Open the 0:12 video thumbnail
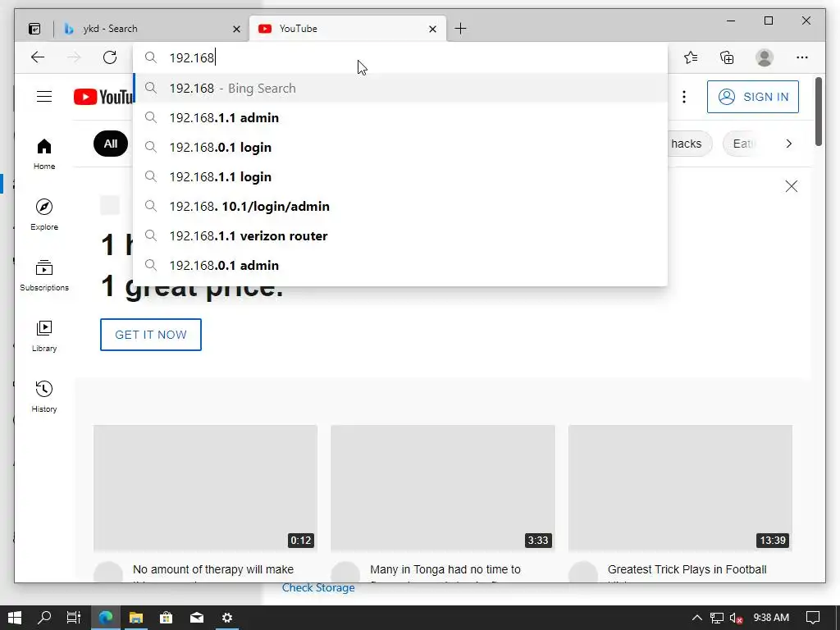Screen dimensions: 840x630 (x=205, y=488)
